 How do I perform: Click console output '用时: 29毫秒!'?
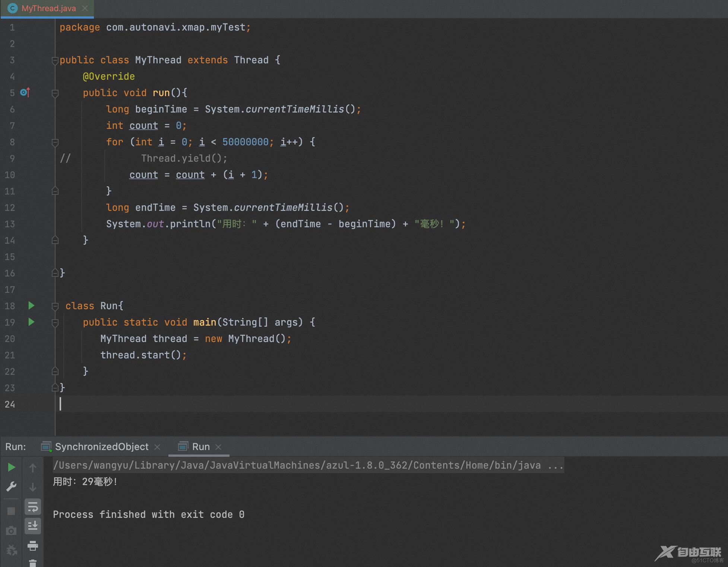tap(85, 482)
